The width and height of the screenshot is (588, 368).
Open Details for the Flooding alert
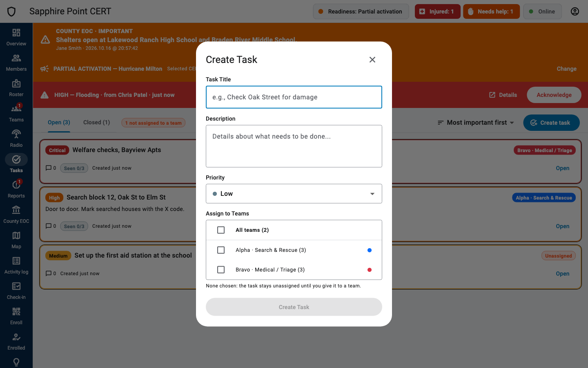(x=503, y=95)
